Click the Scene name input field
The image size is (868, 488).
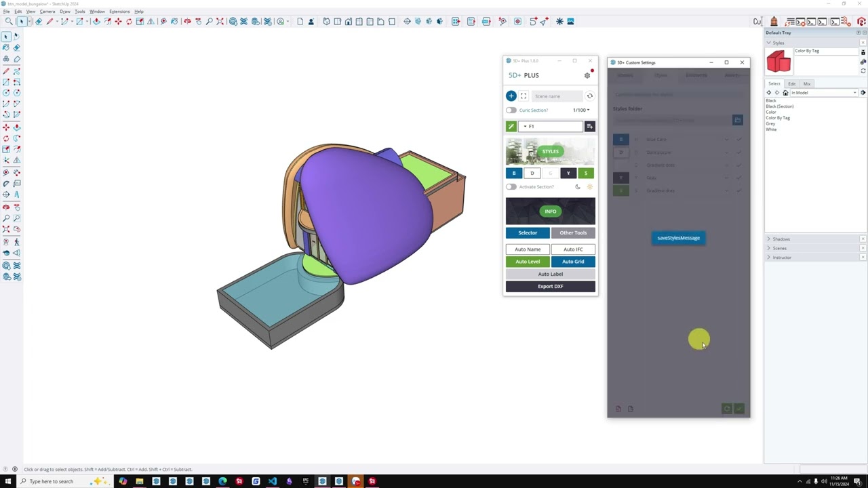(x=557, y=96)
